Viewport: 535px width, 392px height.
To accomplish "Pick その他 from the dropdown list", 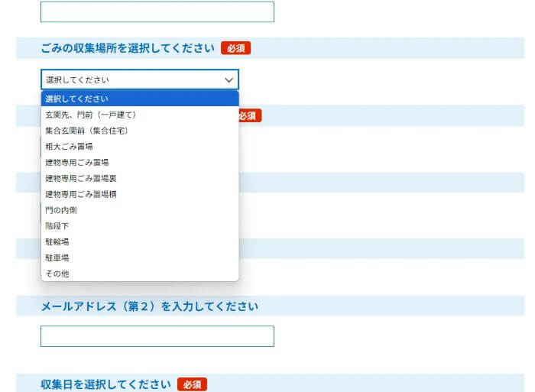I will pyautogui.click(x=140, y=274).
